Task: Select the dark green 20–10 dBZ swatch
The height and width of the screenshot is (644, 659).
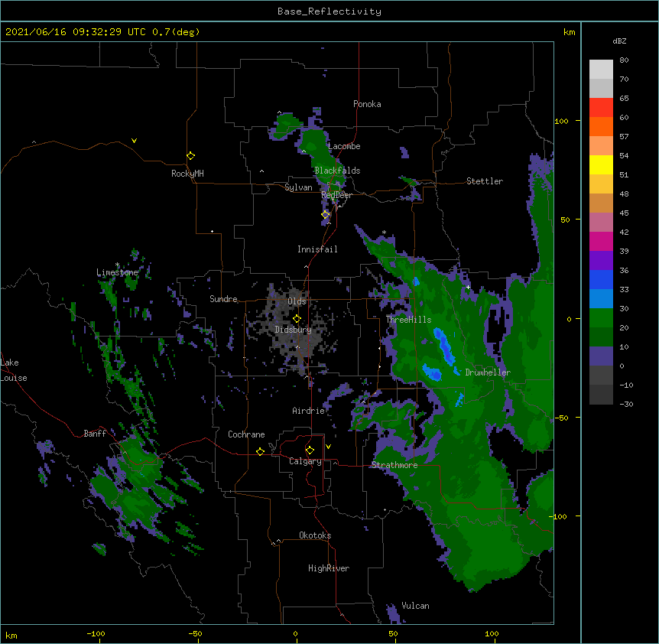Action: [601, 337]
